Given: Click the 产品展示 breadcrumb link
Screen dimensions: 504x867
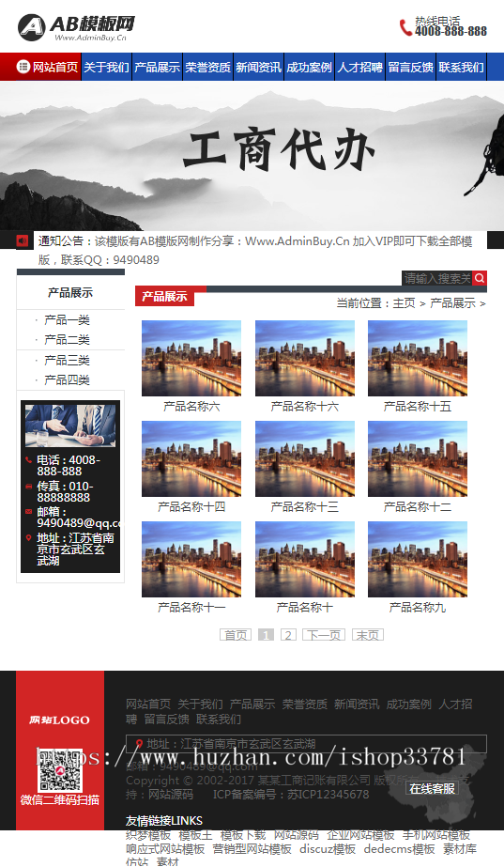Looking at the screenshot, I should pyautogui.click(x=452, y=303).
